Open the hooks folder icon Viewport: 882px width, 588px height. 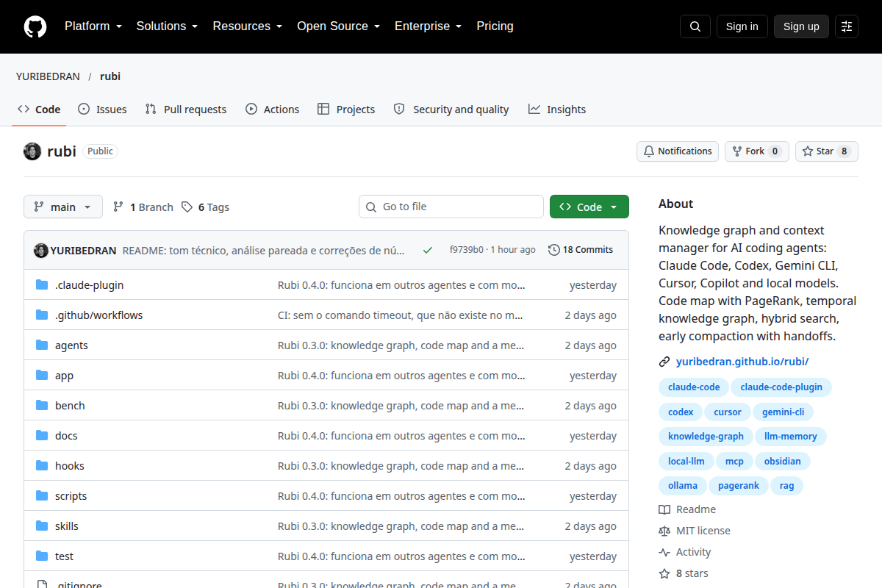42,465
